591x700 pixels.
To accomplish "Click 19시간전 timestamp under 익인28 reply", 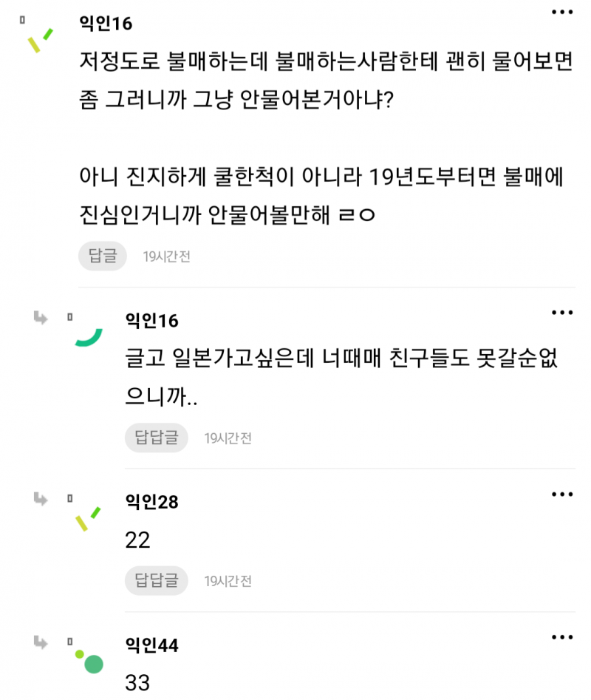I will pyautogui.click(x=228, y=580).
